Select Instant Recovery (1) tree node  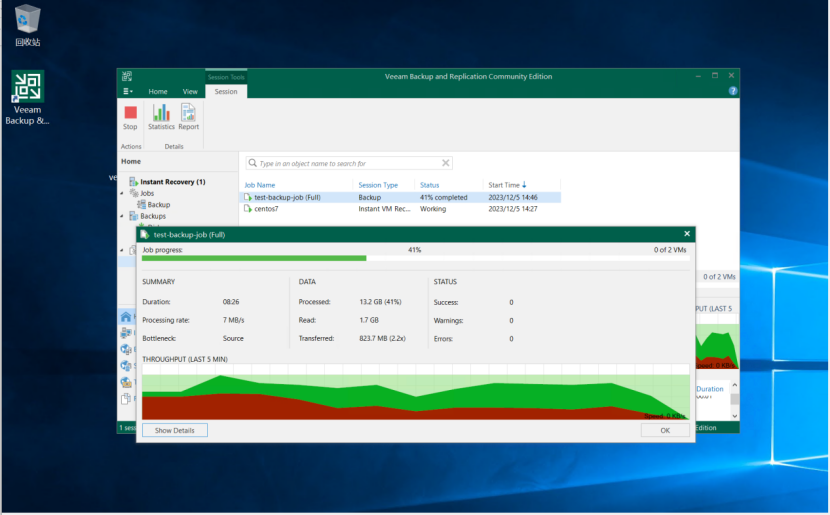click(x=173, y=182)
